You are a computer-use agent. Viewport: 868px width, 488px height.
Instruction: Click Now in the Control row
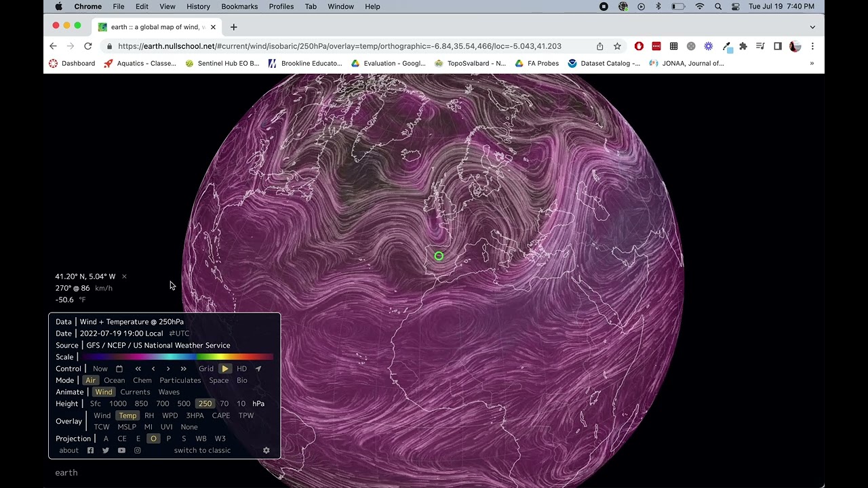coord(100,369)
